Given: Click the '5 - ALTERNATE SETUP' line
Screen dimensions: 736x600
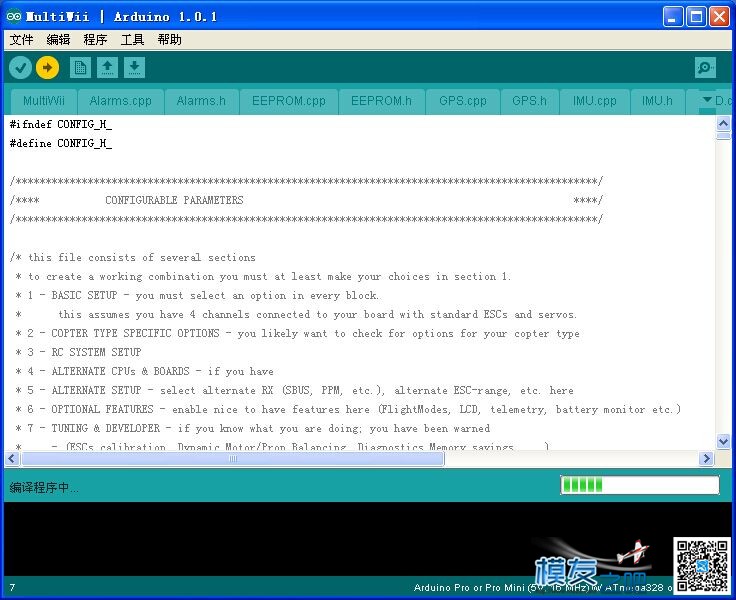Looking at the screenshot, I should (294, 390).
